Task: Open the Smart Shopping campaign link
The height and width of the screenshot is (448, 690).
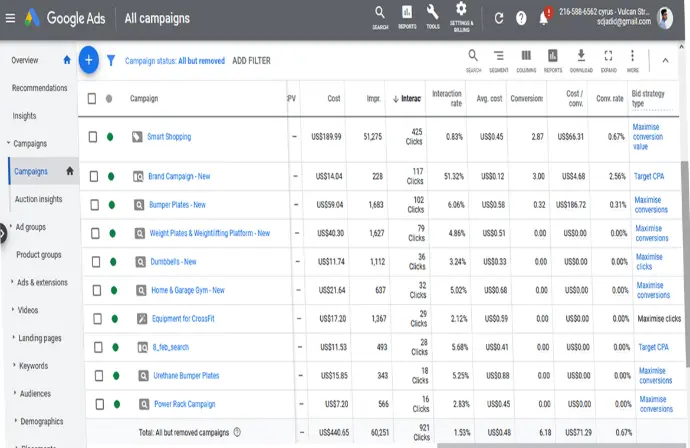Action: pyautogui.click(x=169, y=136)
